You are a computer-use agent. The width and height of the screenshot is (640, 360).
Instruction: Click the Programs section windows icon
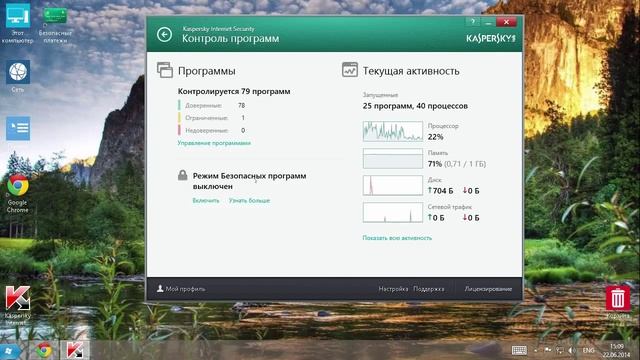point(165,70)
